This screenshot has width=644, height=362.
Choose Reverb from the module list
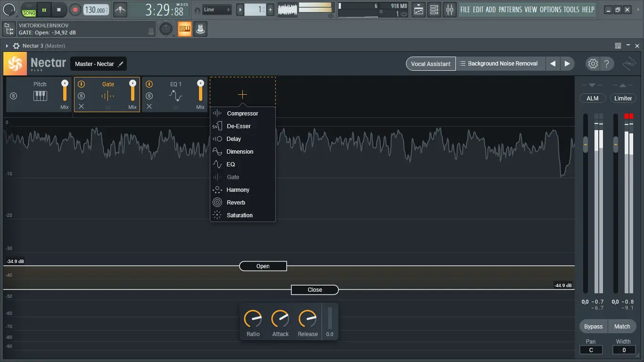(236, 203)
